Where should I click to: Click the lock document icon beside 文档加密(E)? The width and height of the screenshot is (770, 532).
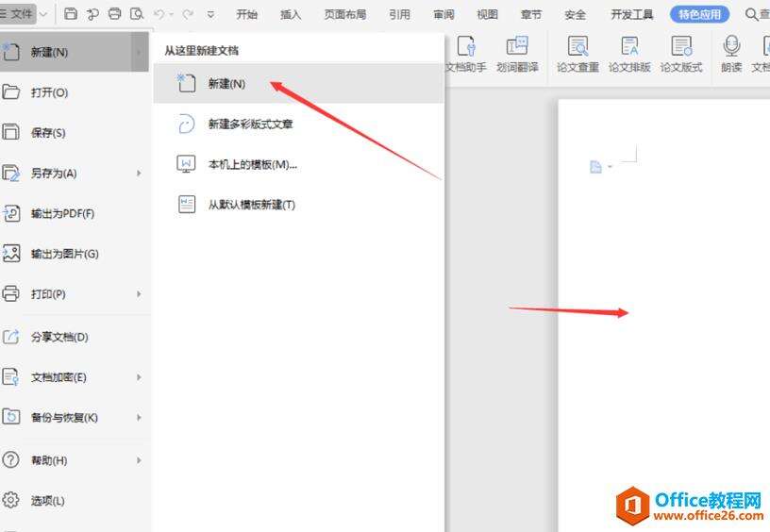(10, 377)
